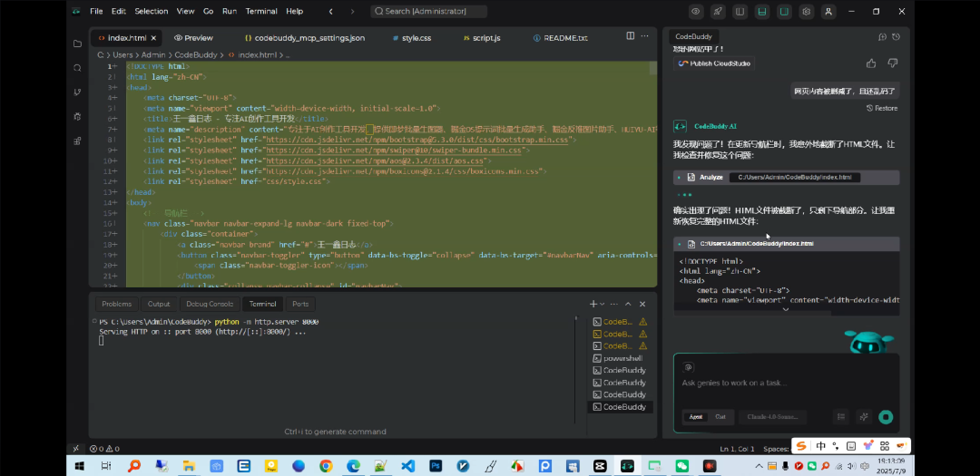Open WeChat from the Windows taskbar

(681, 466)
